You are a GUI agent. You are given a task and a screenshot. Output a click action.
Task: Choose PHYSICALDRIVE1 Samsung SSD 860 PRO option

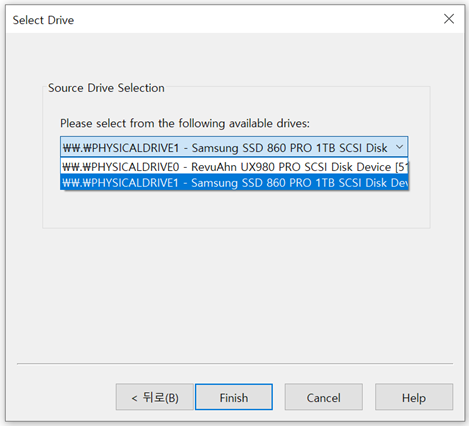point(234,182)
